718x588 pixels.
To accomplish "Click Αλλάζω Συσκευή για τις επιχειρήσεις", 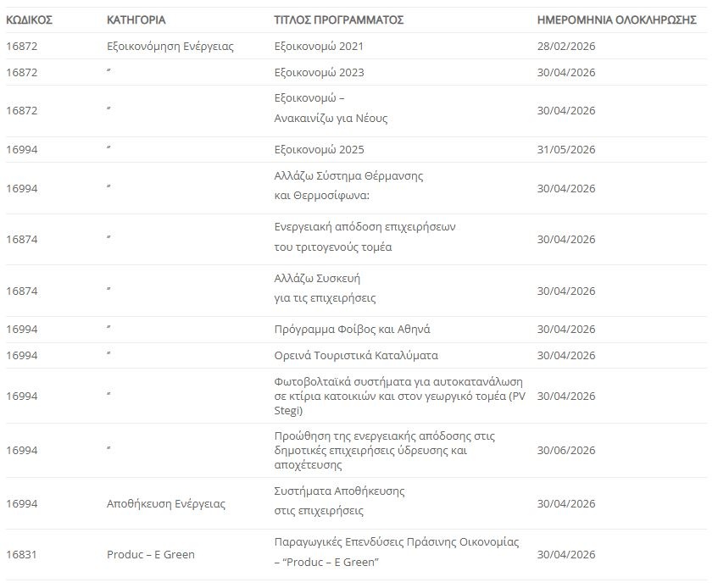I will click(325, 288).
